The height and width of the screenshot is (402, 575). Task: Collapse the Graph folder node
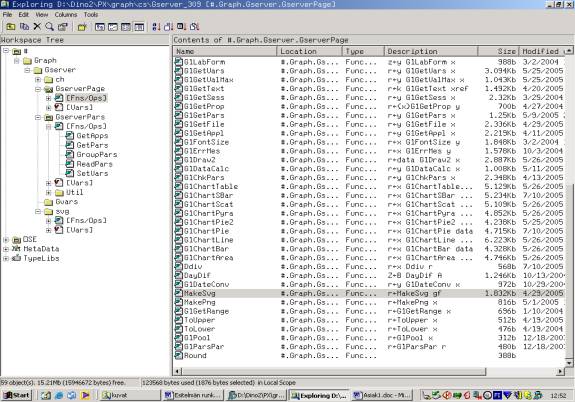(x=17, y=61)
